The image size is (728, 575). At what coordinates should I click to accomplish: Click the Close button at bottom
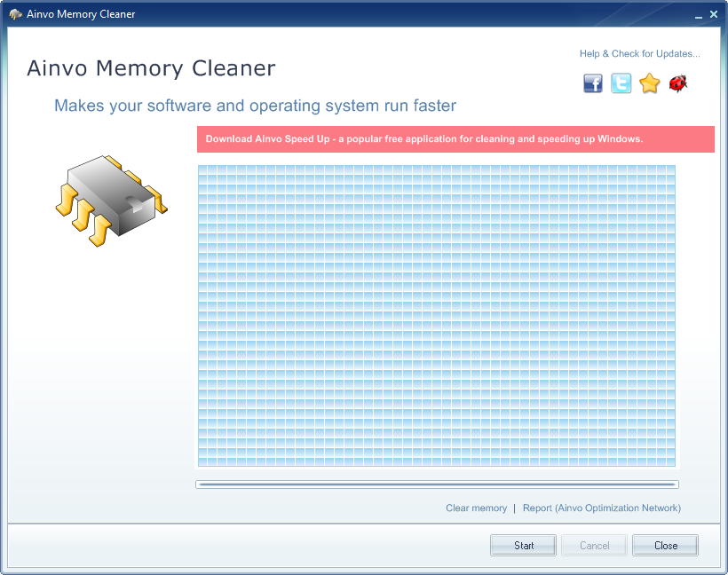pyautogui.click(x=665, y=546)
